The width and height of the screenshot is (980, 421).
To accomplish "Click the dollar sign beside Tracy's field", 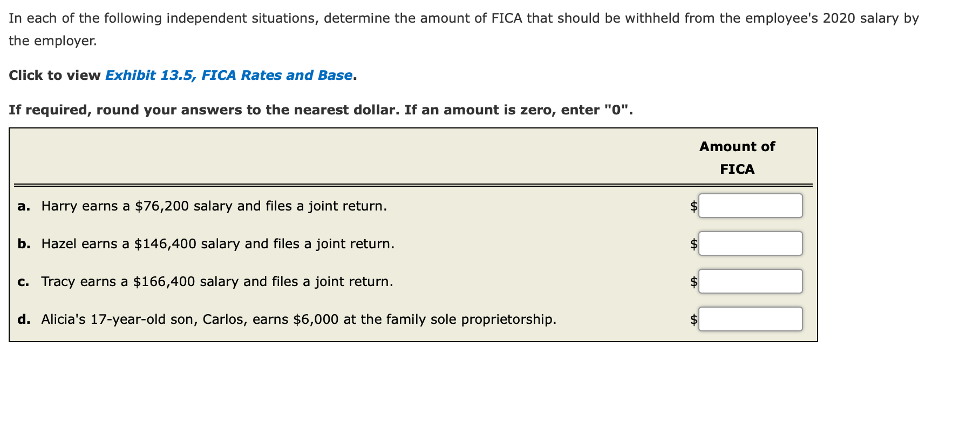I will point(694,282).
